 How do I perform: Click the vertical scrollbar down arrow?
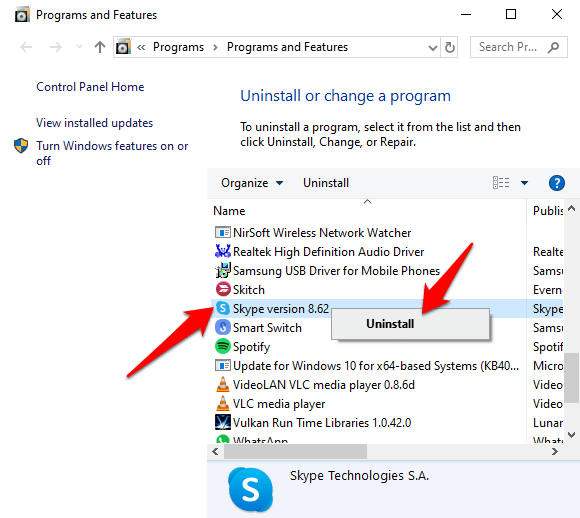pyautogui.click(x=571, y=435)
